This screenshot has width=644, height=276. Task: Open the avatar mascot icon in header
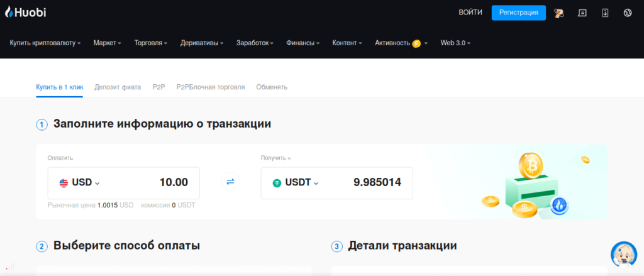[558, 13]
